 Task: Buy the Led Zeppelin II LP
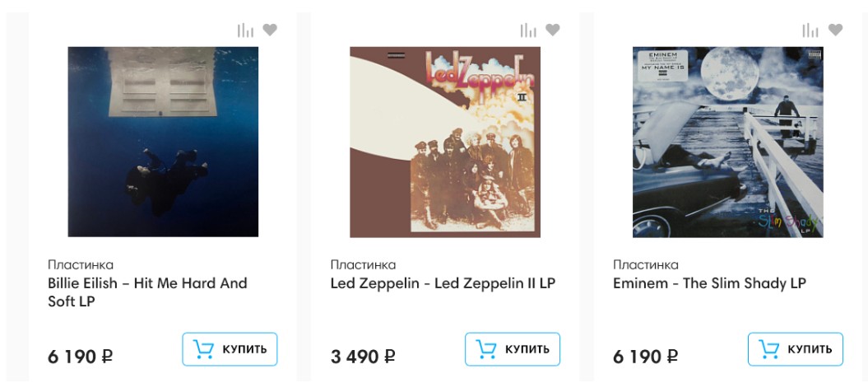pyautogui.click(x=513, y=349)
